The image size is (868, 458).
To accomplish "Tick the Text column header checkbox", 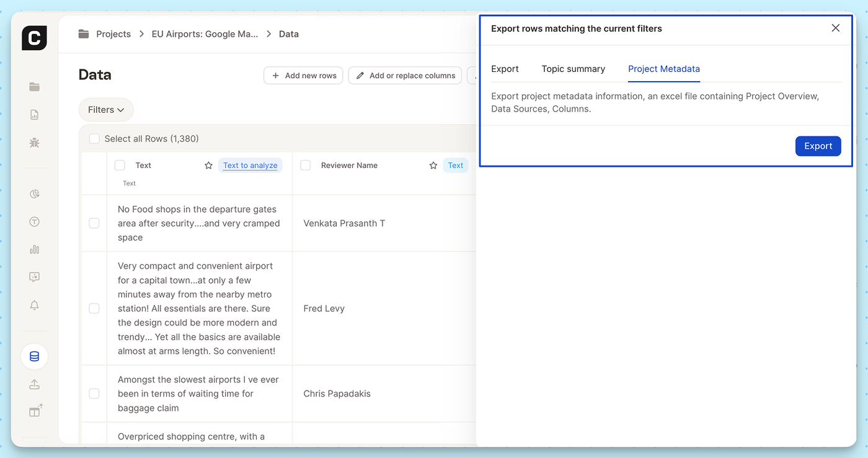I will coord(120,165).
